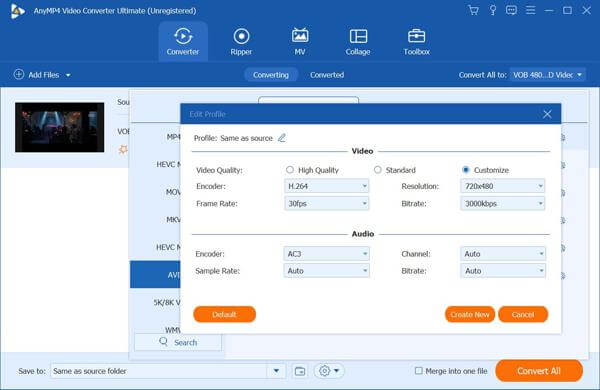Image resolution: width=600 pixels, height=390 pixels.
Task: Open the audio Encoder AC3 dropdown
Action: (327, 254)
